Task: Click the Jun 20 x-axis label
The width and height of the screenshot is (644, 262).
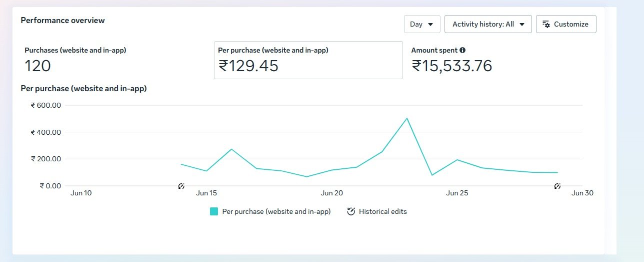Action: (x=331, y=193)
